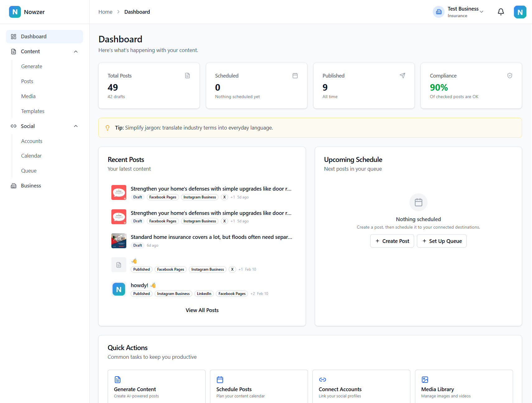Click the Compliance 90% value
Screen dimensions: 532x403
tap(439, 88)
